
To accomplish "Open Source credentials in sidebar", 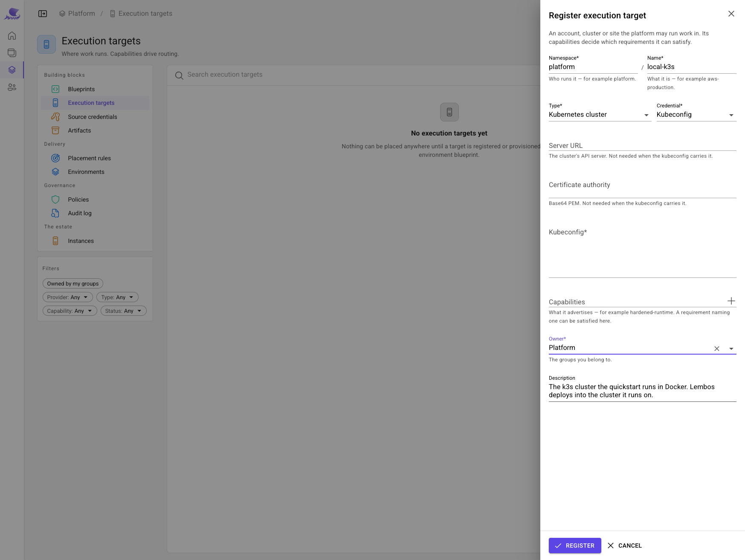I will click(x=95, y=117).
